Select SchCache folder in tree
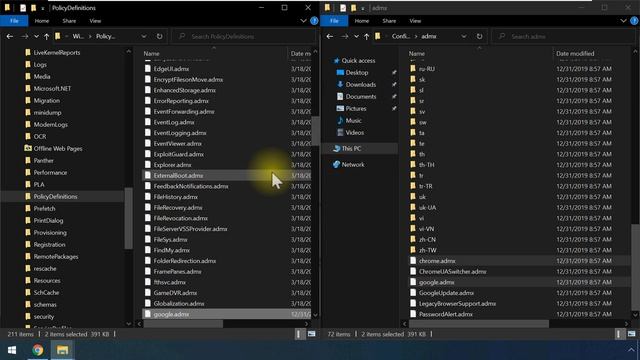The width and height of the screenshot is (640, 360). coord(46,293)
